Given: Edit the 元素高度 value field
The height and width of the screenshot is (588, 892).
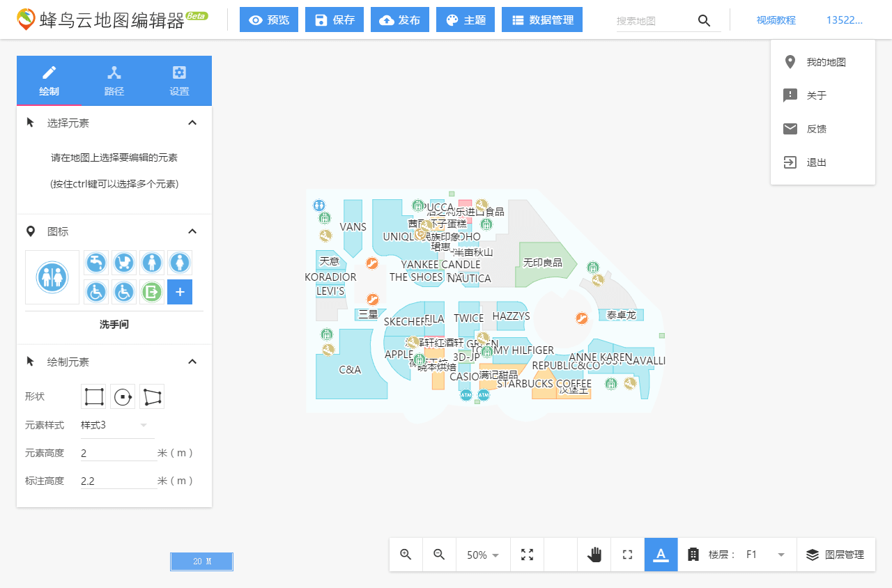Looking at the screenshot, I should [x=118, y=453].
